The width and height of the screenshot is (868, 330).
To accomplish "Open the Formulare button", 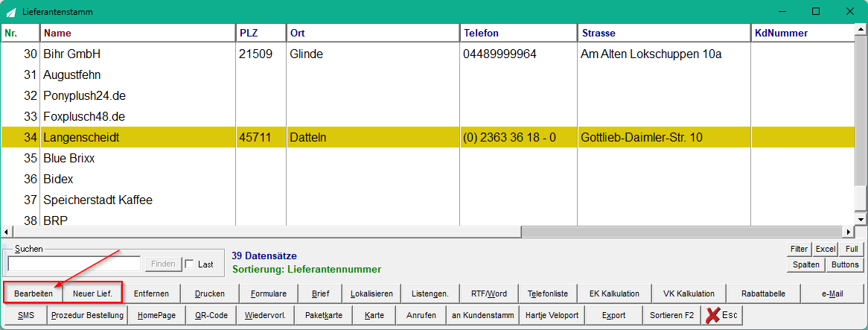I will point(269,293).
